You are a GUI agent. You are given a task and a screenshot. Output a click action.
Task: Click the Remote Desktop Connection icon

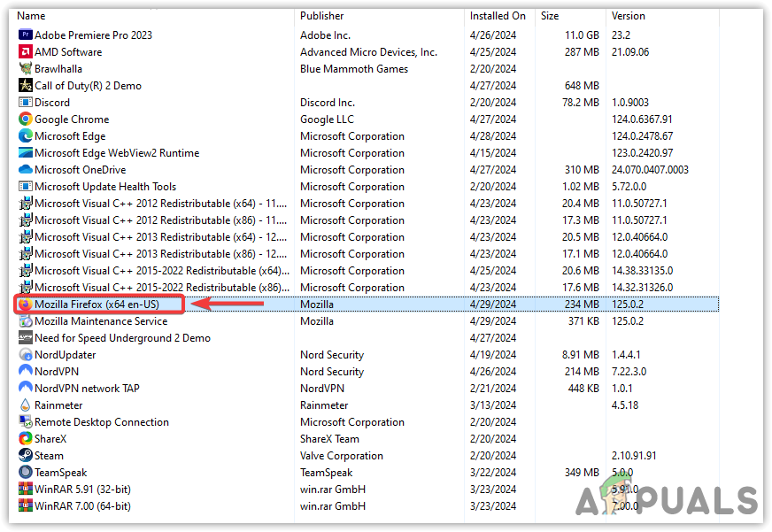tap(26, 421)
